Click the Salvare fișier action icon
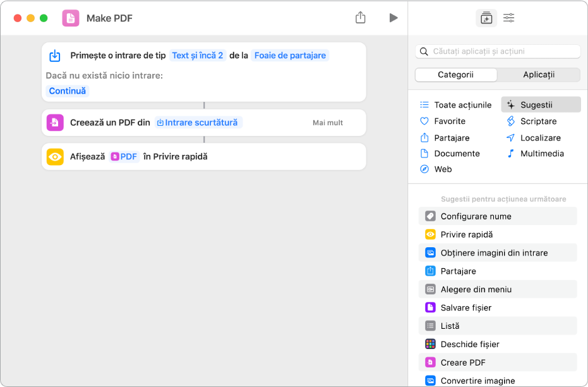Viewport: 588px width, 387px height. click(430, 307)
